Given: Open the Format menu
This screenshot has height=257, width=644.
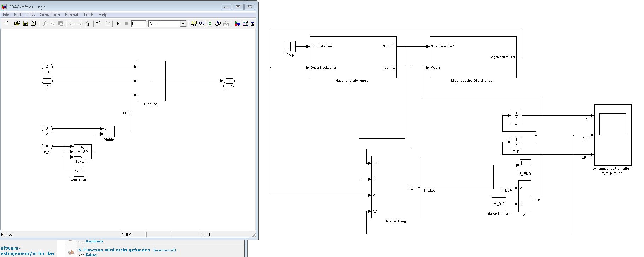Looking at the screenshot, I should (72, 15).
